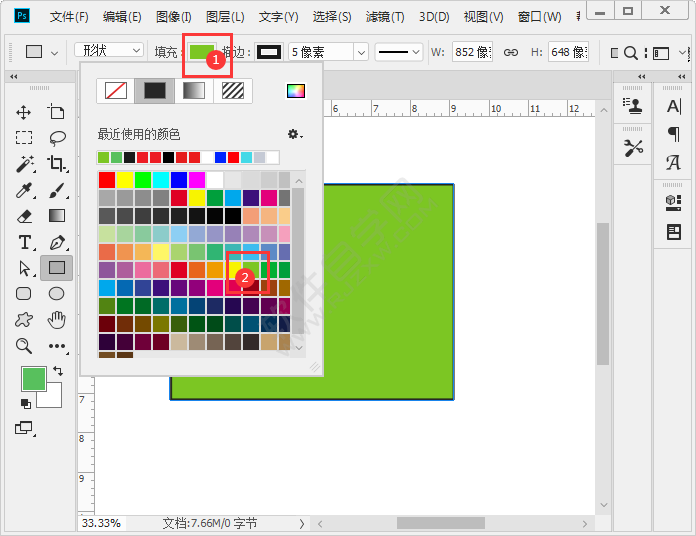Select the Move tool

(x=24, y=112)
